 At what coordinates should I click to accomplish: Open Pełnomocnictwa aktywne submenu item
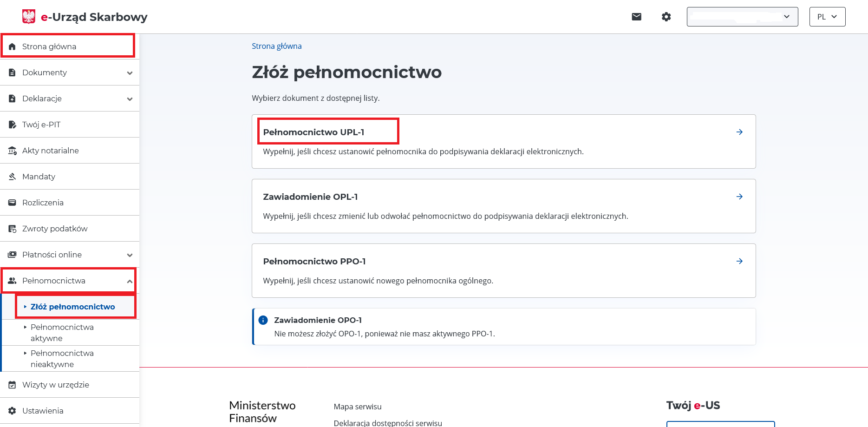[x=62, y=333]
